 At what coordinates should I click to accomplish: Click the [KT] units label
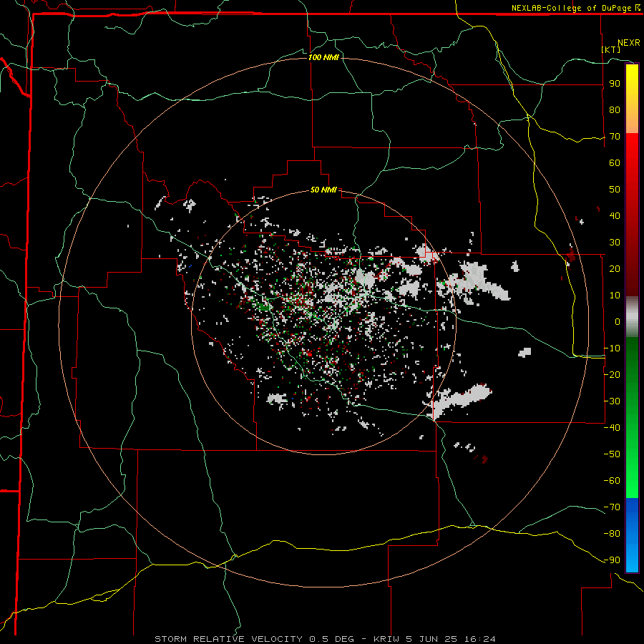pyautogui.click(x=611, y=49)
